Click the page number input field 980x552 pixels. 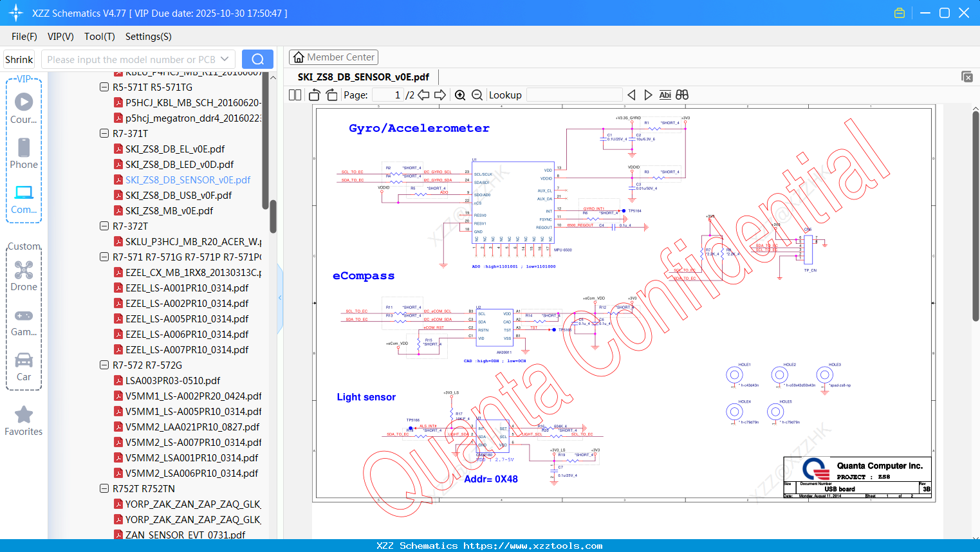click(388, 95)
